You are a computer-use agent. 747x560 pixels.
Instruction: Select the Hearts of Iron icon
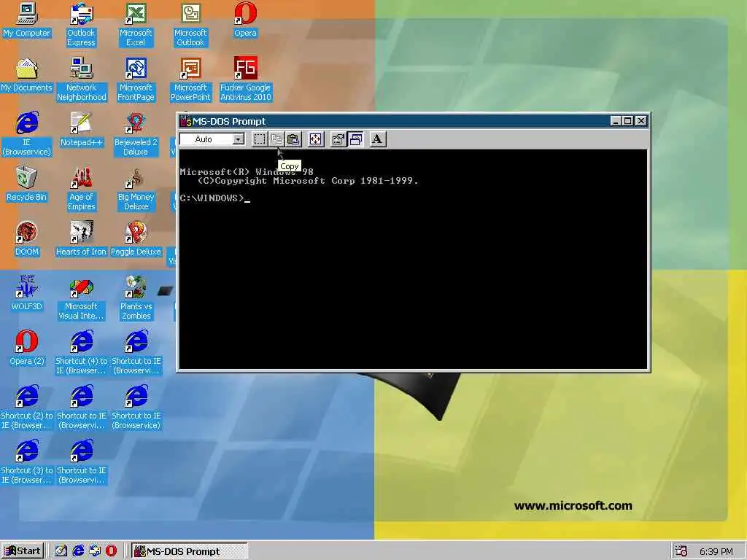pos(82,239)
